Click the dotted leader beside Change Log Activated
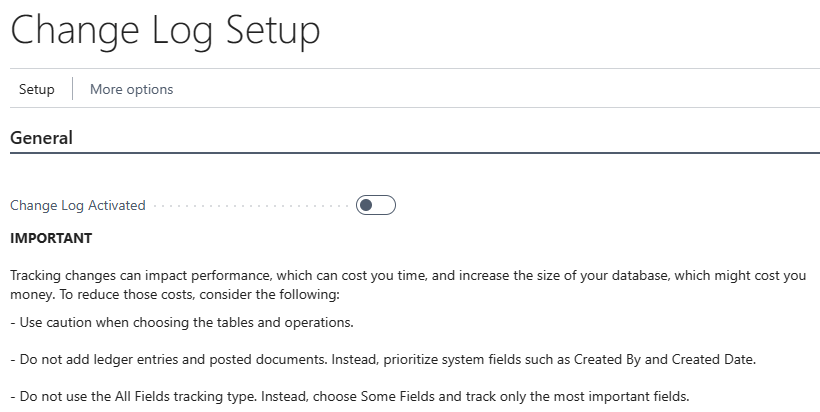820x412 pixels. tap(250, 205)
